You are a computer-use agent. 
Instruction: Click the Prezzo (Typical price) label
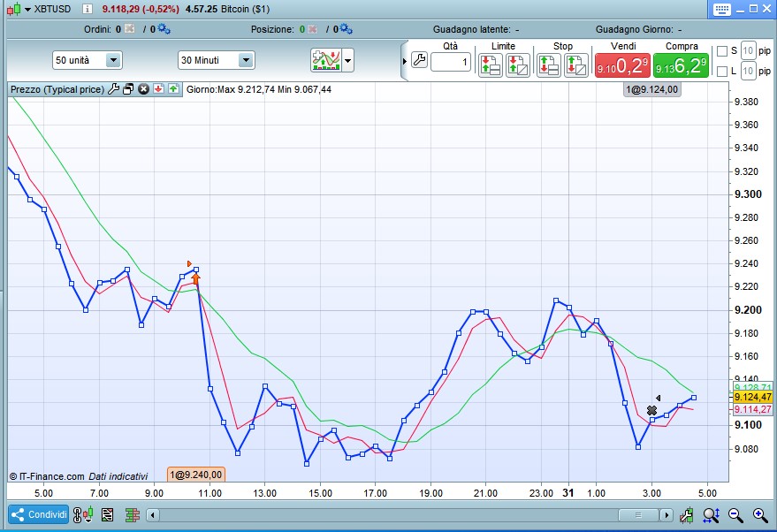pyautogui.click(x=57, y=89)
